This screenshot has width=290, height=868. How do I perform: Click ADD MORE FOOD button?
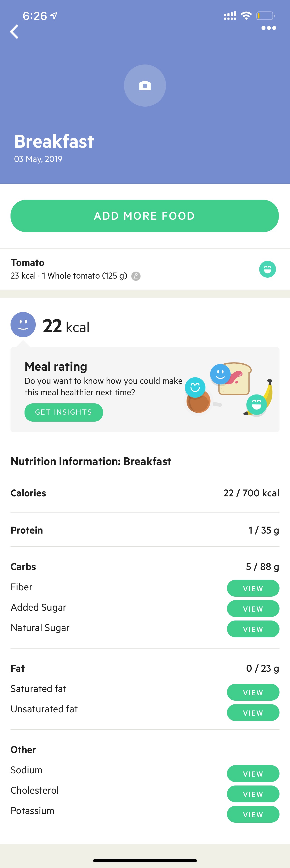(x=145, y=216)
